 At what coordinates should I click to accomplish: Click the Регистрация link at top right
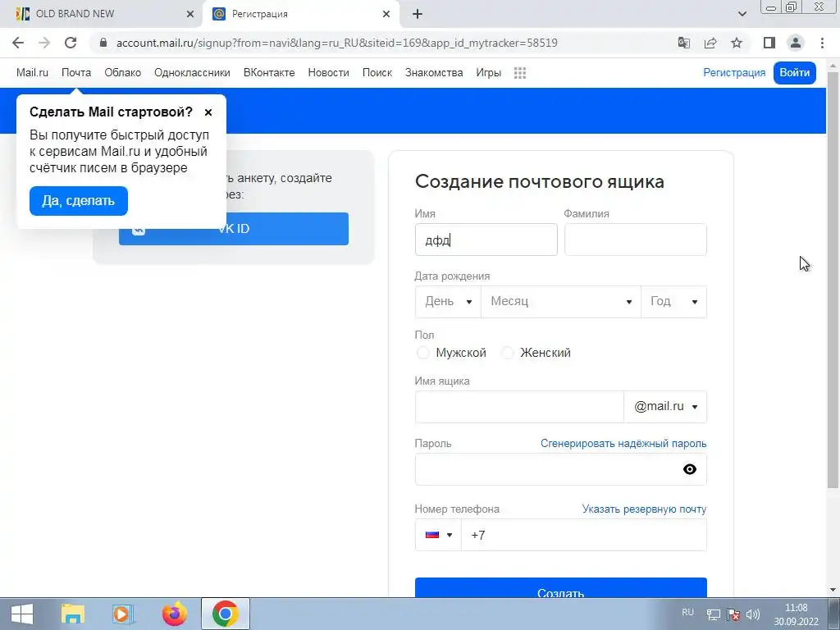[x=734, y=72]
